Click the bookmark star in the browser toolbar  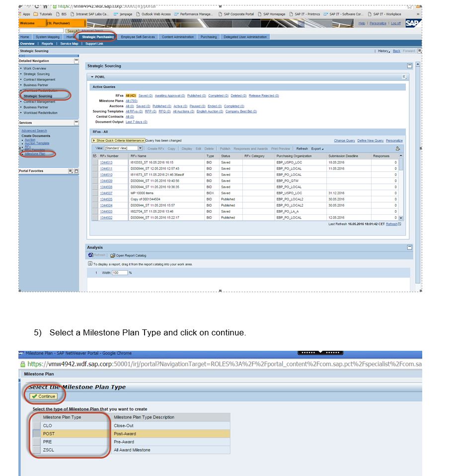[410, 6]
